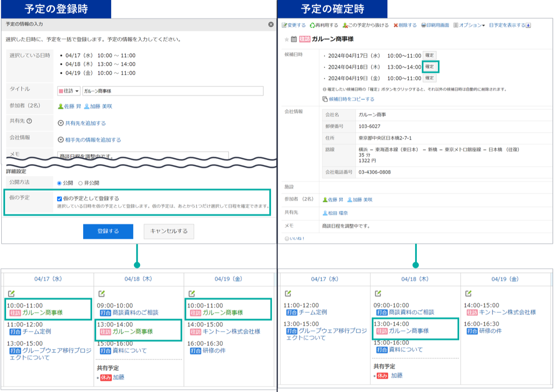The width and height of the screenshot is (554, 392).
Task: Click participant 加藤 美咲 in registration dialog
Action: coord(98,106)
